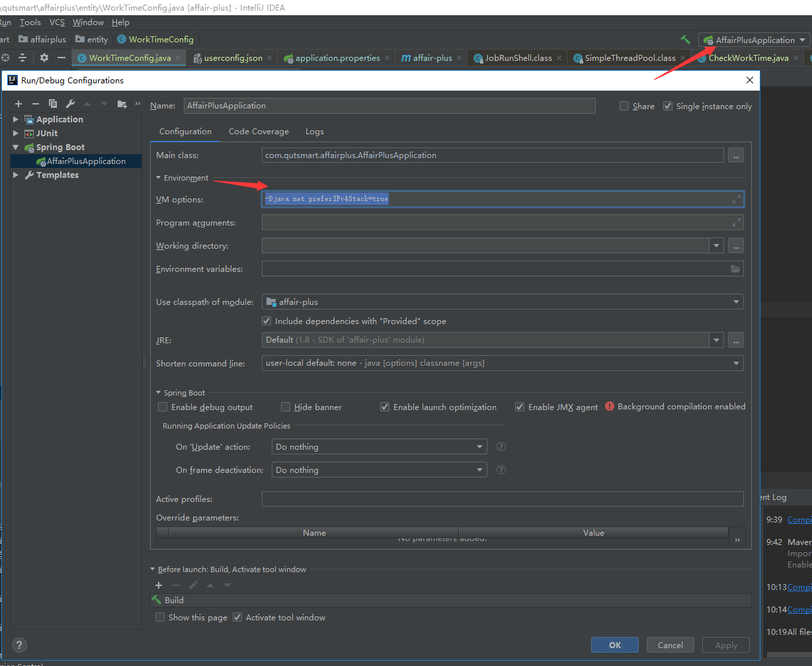
Task: Toggle Hide banner checkbox
Action: [x=286, y=407]
